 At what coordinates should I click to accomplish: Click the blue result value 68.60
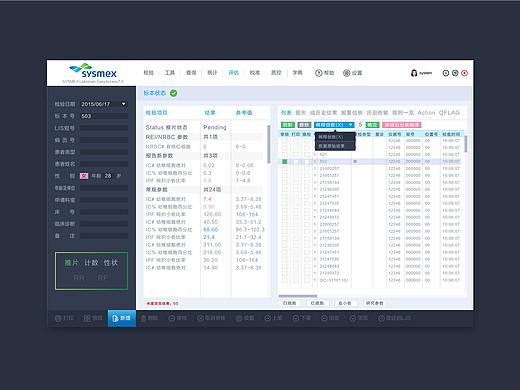pyautogui.click(x=210, y=230)
